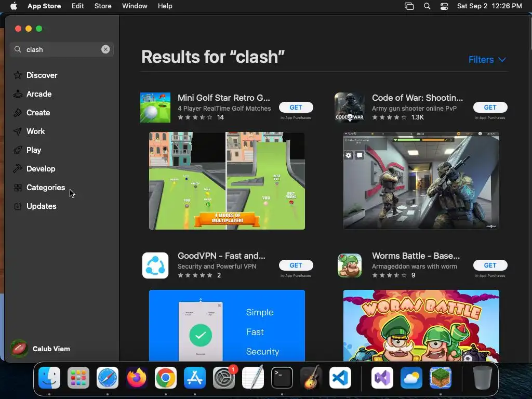This screenshot has width=532, height=399.
Task: Get Worms Battle app
Action: pos(490,265)
